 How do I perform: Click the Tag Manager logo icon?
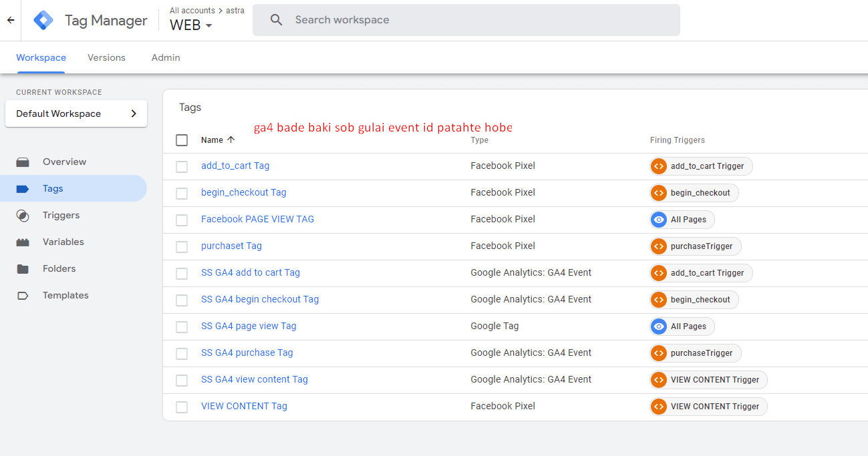43,20
